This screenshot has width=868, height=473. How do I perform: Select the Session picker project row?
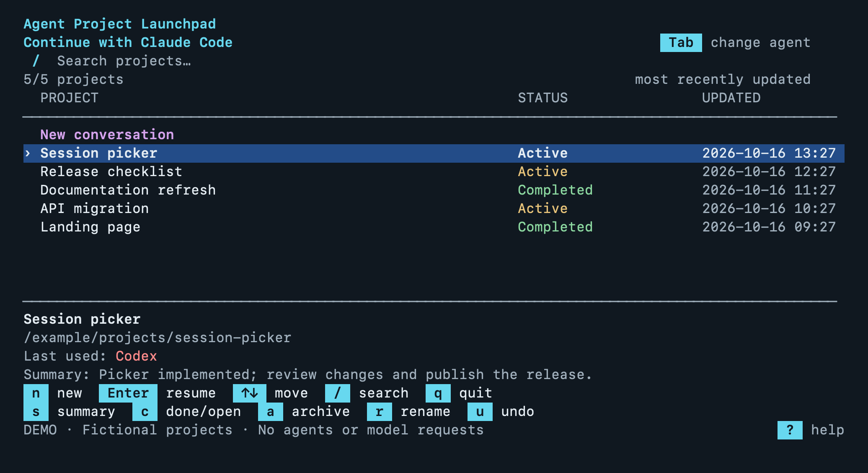pyautogui.click(x=434, y=153)
